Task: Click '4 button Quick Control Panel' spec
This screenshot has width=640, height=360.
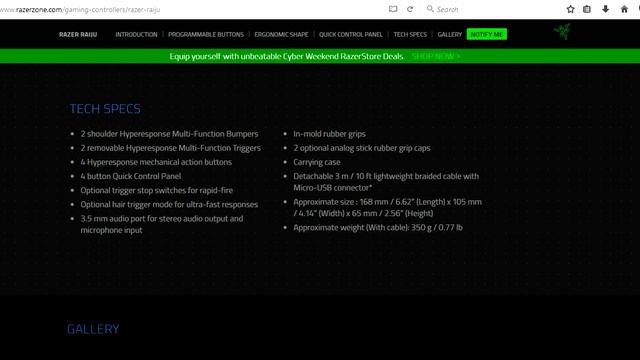Action: click(131, 176)
